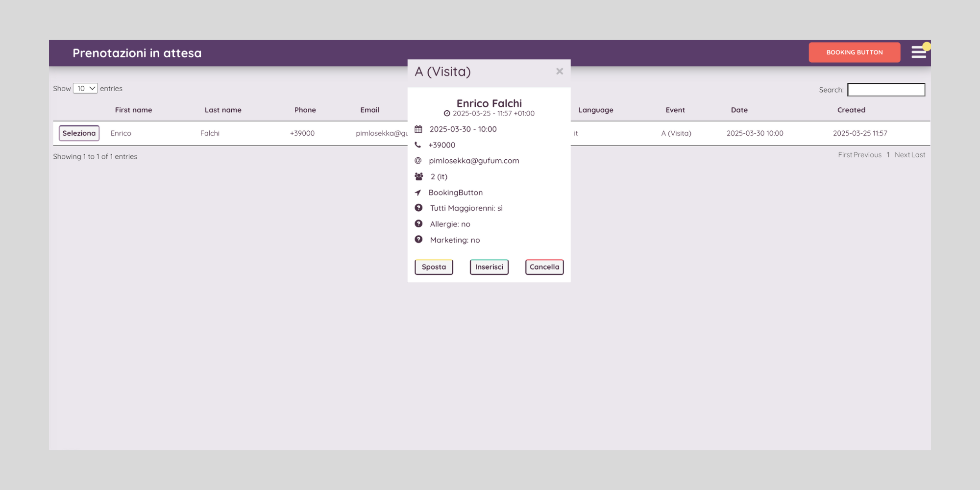Click the Inserisci button
This screenshot has height=490, width=980.
(x=489, y=267)
